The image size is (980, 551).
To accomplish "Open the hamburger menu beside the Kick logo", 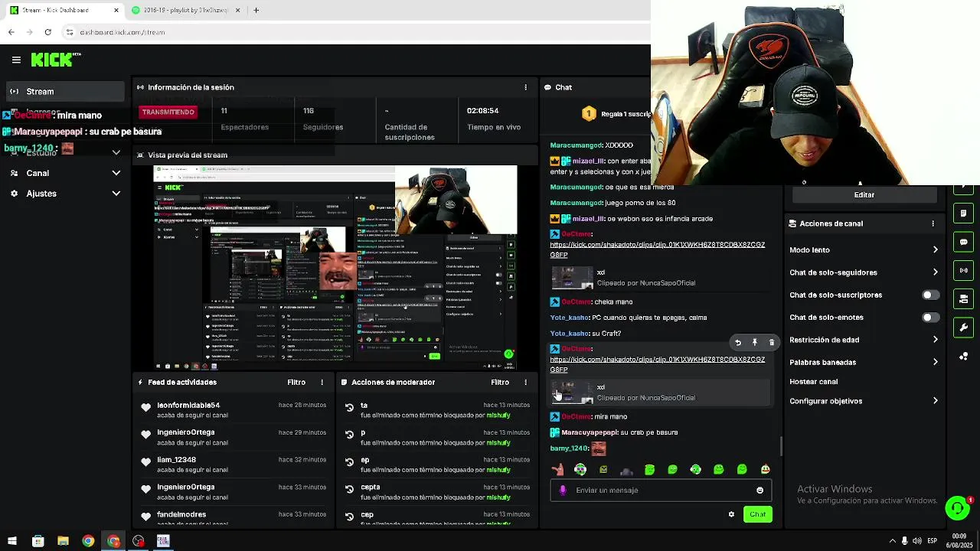I will coord(16,60).
